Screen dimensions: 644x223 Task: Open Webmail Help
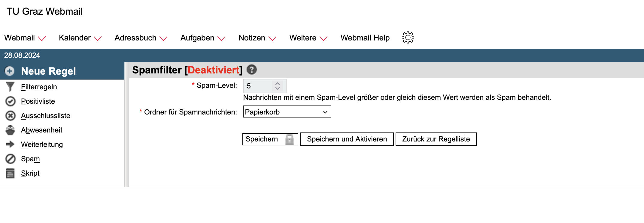coord(365,38)
